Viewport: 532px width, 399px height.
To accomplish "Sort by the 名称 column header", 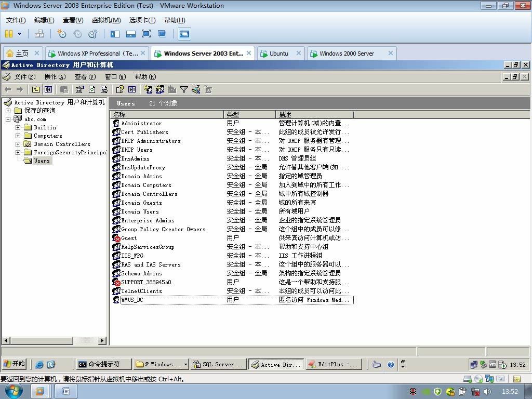I will tap(167, 115).
